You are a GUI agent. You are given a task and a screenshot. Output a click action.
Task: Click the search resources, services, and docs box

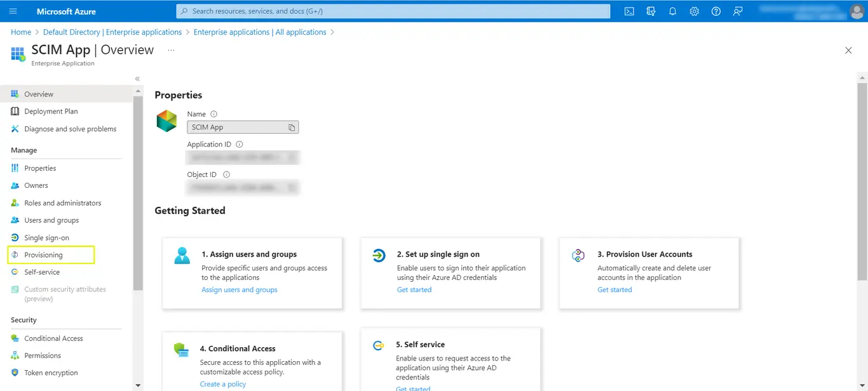tap(393, 11)
